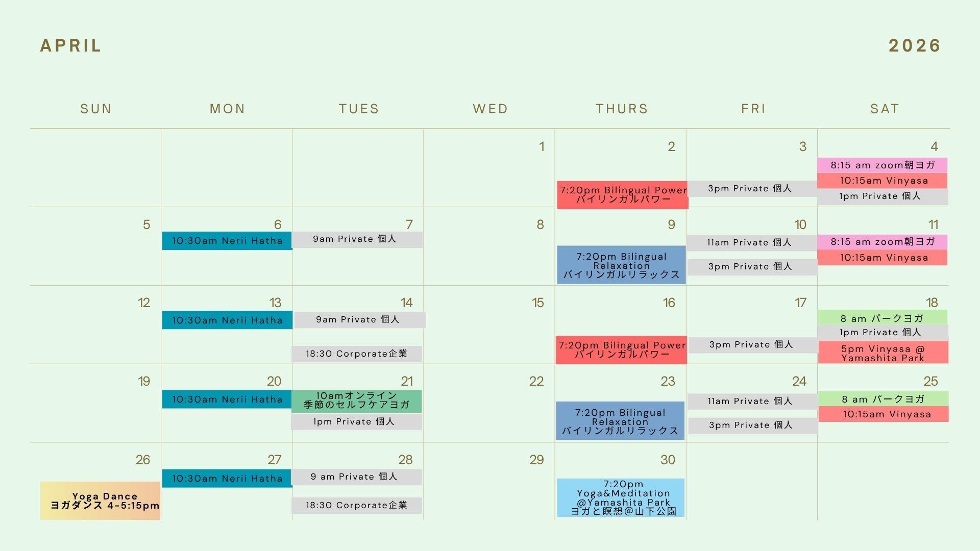Click the APRIL month heading
The image size is (980, 551).
pyautogui.click(x=71, y=46)
